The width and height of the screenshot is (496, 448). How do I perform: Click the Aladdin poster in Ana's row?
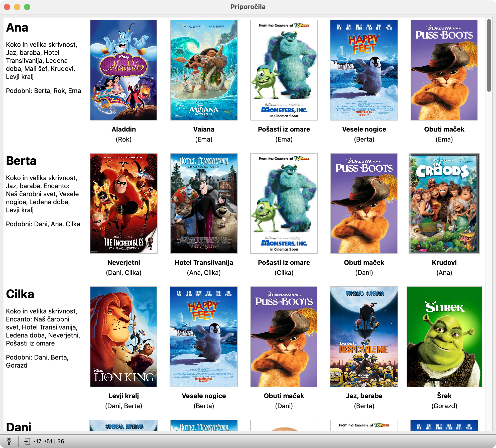123,70
